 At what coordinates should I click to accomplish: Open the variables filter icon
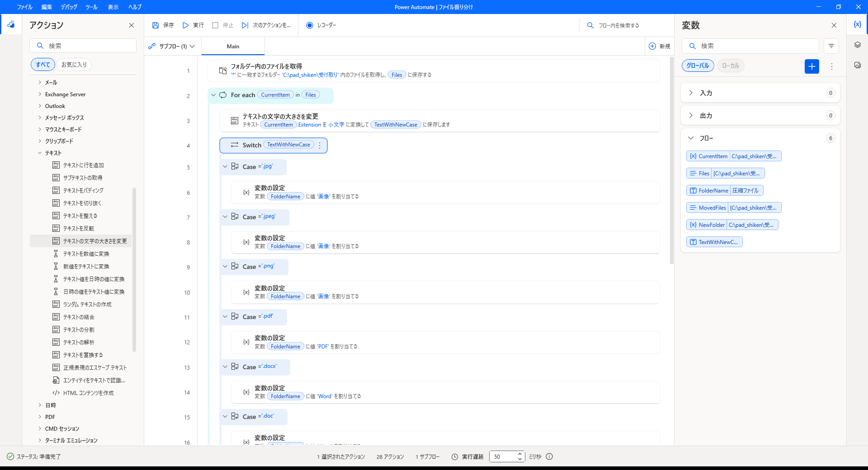click(x=831, y=46)
